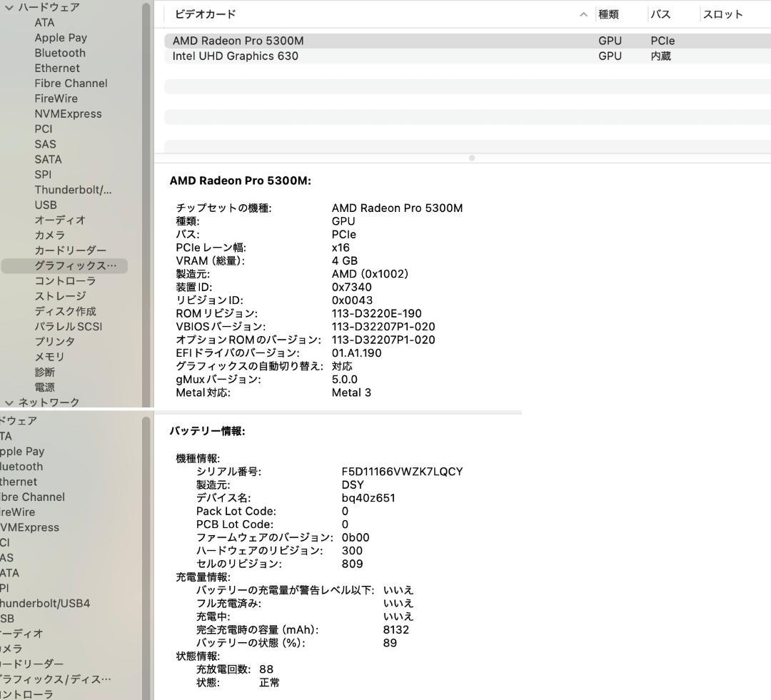This screenshot has width=771, height=700.
Task: Click 装置ID value 0x7340
Action: pos(351,287)
